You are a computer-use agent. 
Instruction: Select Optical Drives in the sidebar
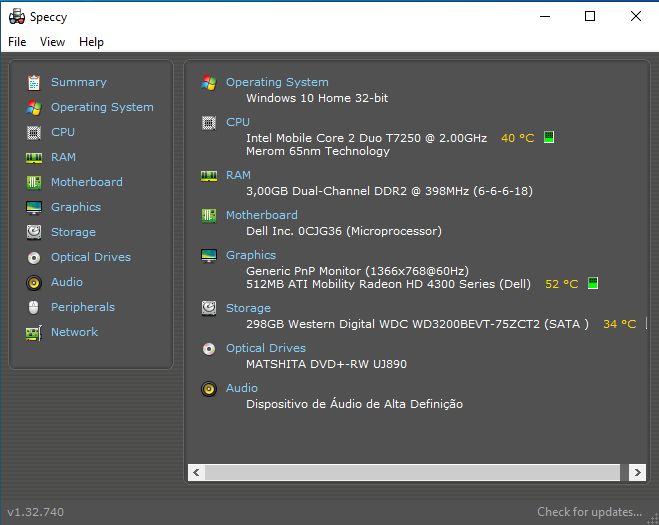(x=91, y=257)
